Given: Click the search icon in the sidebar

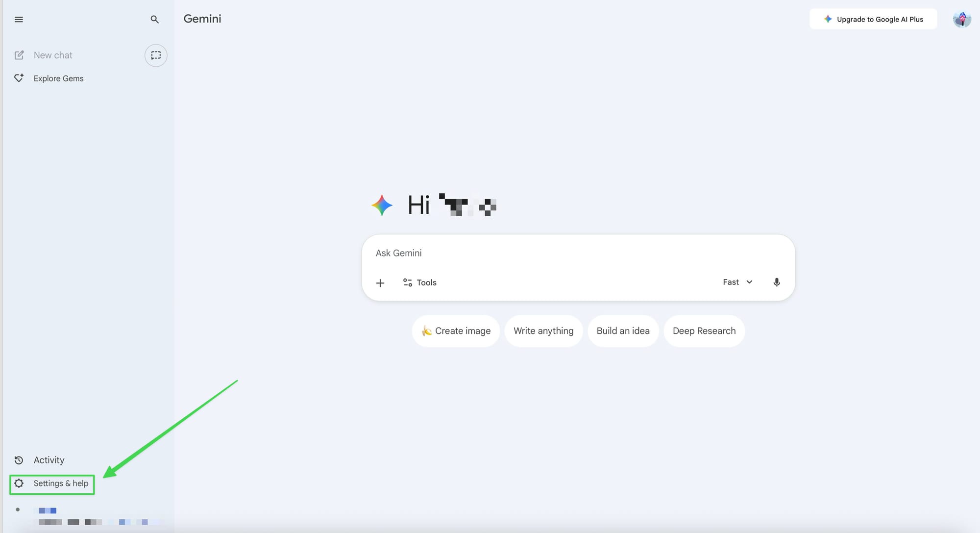Looking at the screenshot, I should click(154, 19).
